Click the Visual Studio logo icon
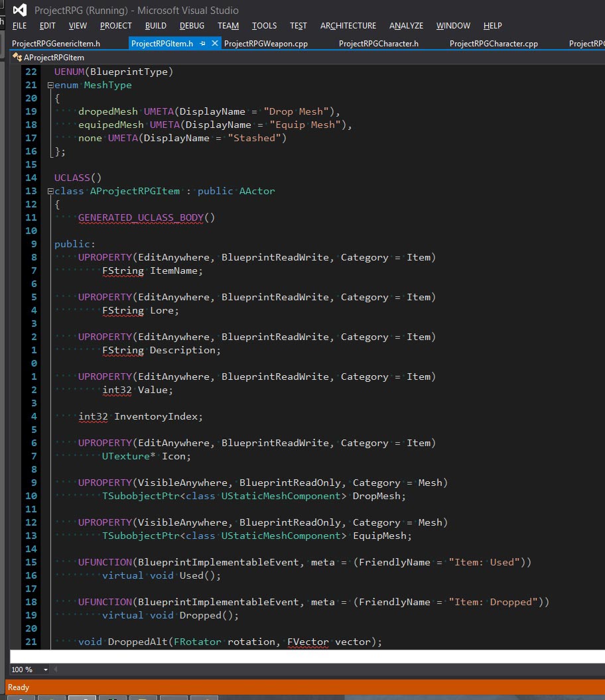The height and width of the screenshot is (700, 605). [20, 10]
